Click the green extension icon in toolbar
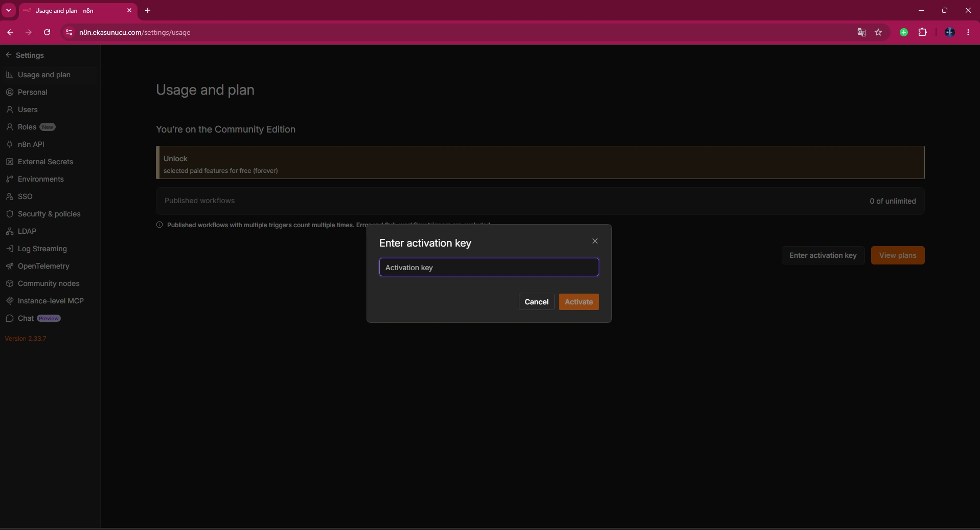 click(904, 32)
